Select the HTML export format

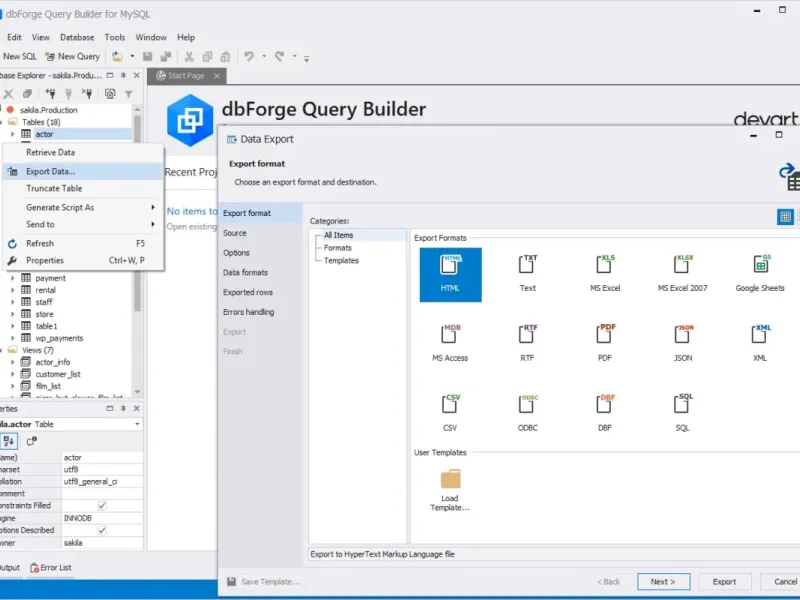click(x=450, y=274)
